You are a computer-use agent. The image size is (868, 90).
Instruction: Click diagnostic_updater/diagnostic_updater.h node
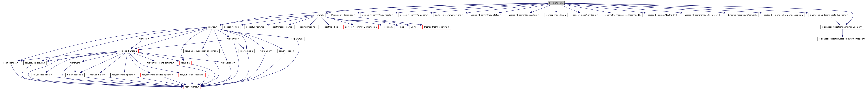(842, 27)
